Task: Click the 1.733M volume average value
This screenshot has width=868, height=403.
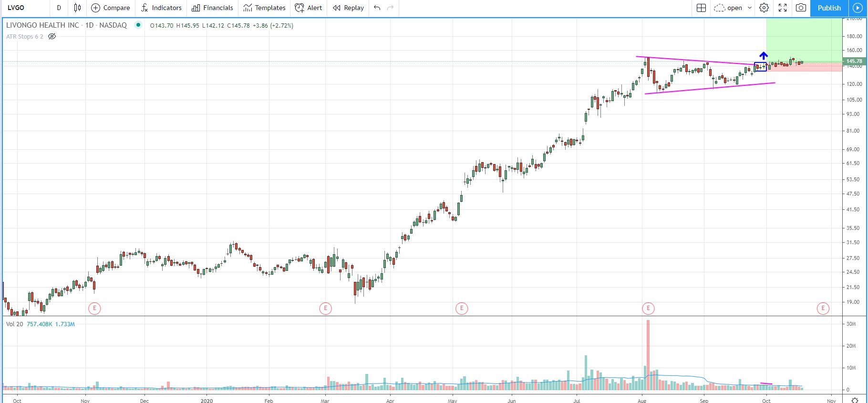Action: tap(65, 324)
